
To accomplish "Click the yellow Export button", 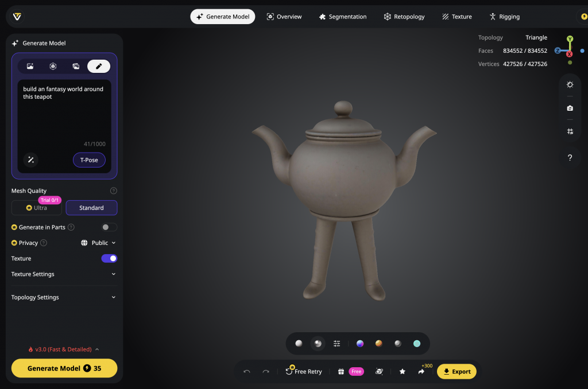I will point(457,372).
